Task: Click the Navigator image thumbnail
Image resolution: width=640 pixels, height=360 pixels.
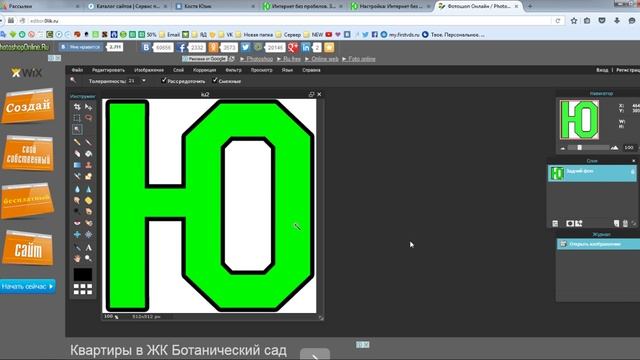Action: [580, 120]
